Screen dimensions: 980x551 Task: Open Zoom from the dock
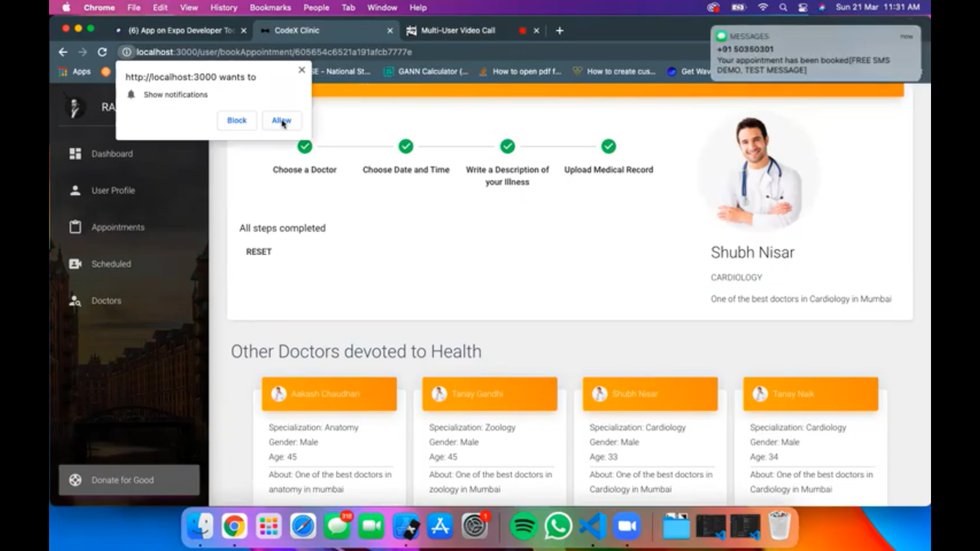627,526
